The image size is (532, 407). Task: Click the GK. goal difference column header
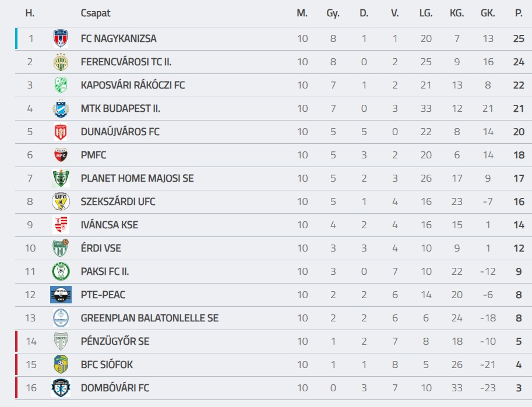click(x=488, y=13)
